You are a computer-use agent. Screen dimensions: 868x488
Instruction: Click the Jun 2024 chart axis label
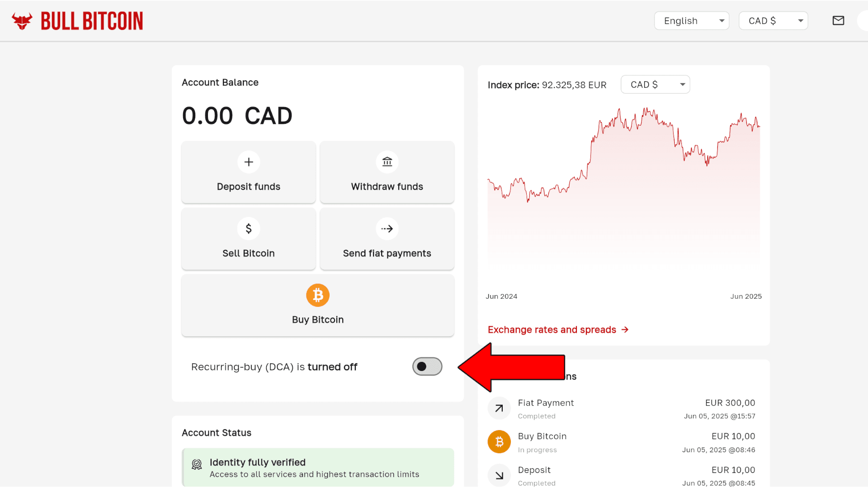tap(501, 296)
